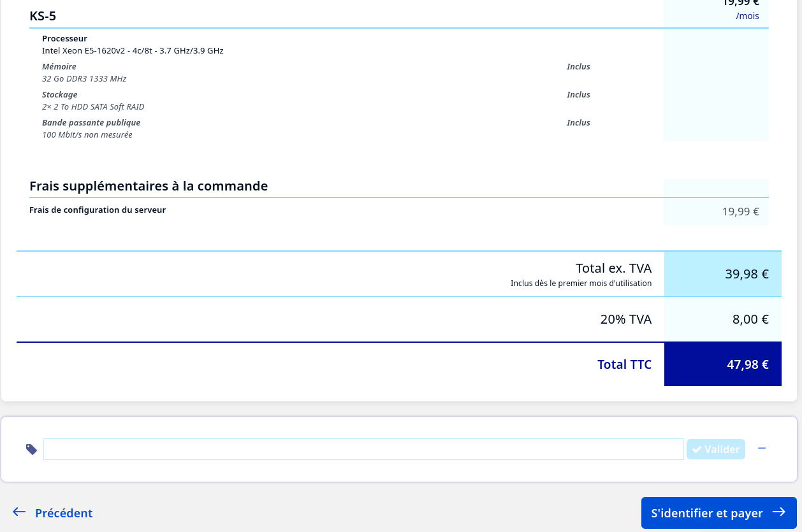Click the /mois price period label
Image resolution: width=802 pixels, height=532 pixels.
point(747,16)
